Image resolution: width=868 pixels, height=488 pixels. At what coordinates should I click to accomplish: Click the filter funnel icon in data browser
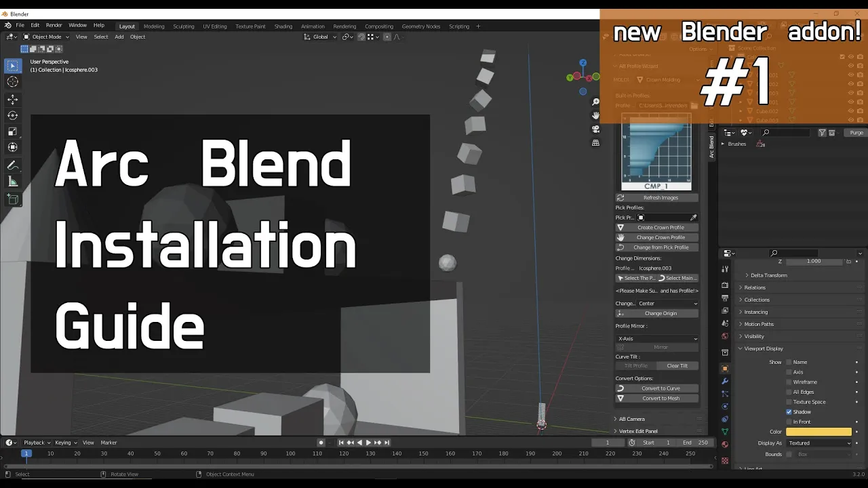[822, 133]
